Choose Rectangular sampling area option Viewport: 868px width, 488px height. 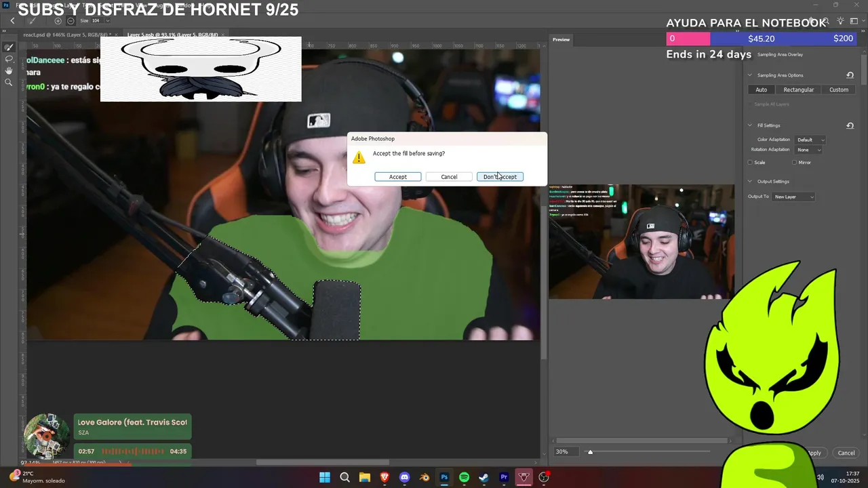click(x=798, y=89)
